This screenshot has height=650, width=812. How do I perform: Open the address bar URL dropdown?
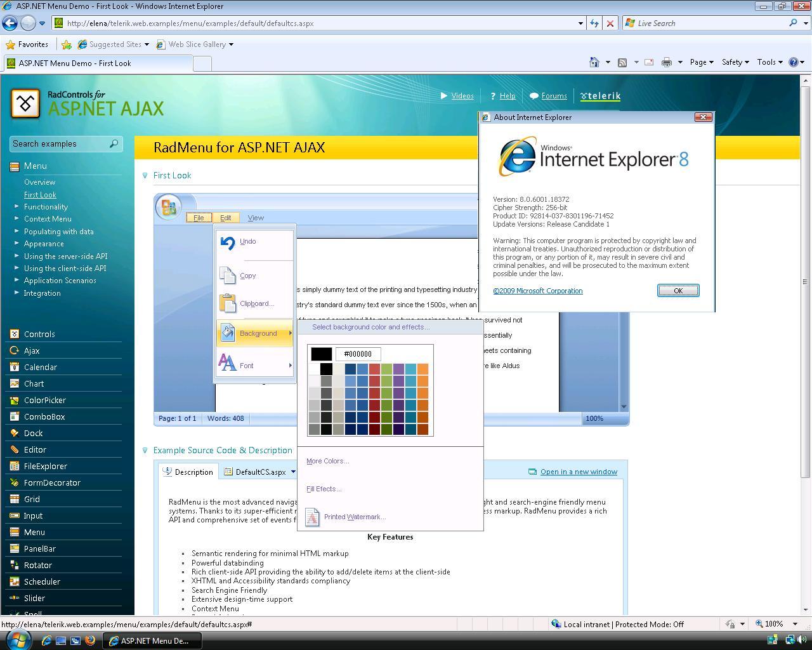(580, 23)
